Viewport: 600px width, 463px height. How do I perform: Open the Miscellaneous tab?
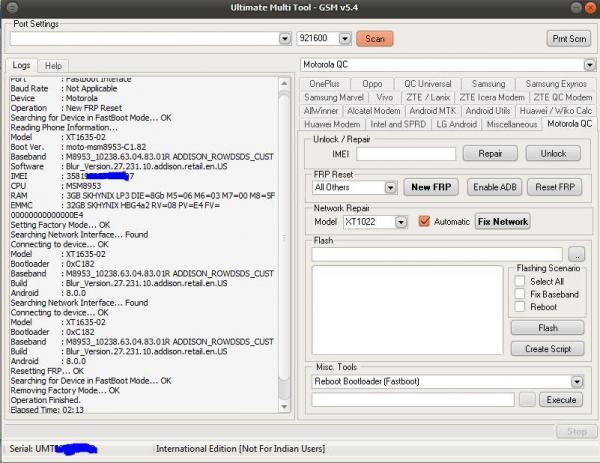point(512,124)
